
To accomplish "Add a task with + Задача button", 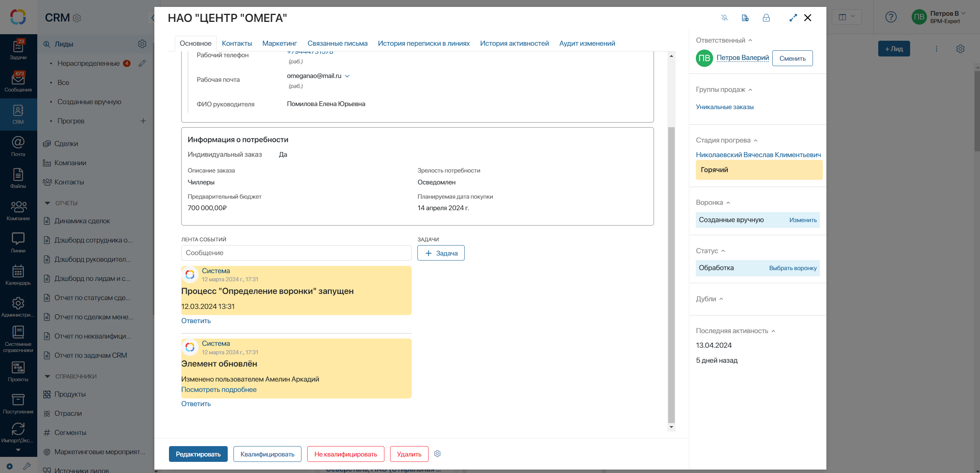I will click(441, 253).
